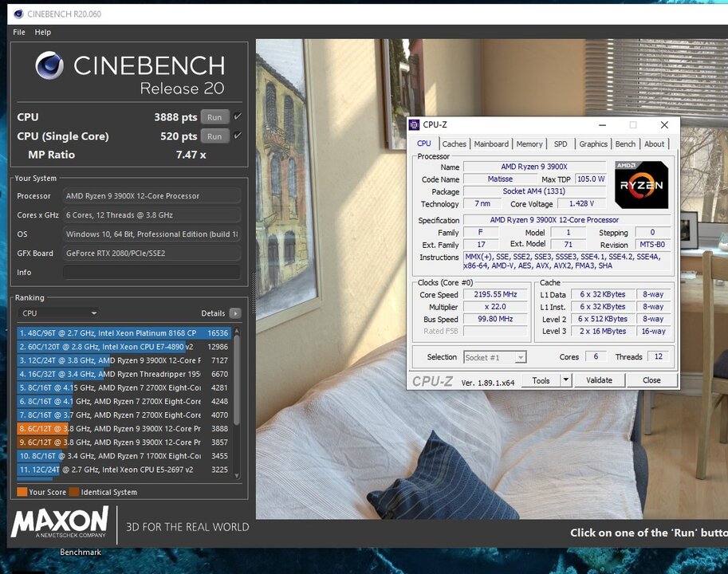The height and width of the screenshot is (574, 728).
Task: Click the orange Your Score legend swatch
Action: tap(22, 492)
